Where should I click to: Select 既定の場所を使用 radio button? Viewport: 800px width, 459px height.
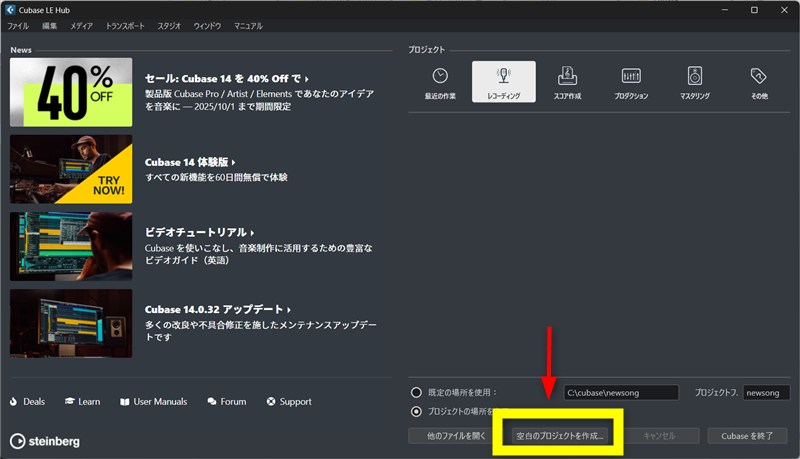(416, 392)
